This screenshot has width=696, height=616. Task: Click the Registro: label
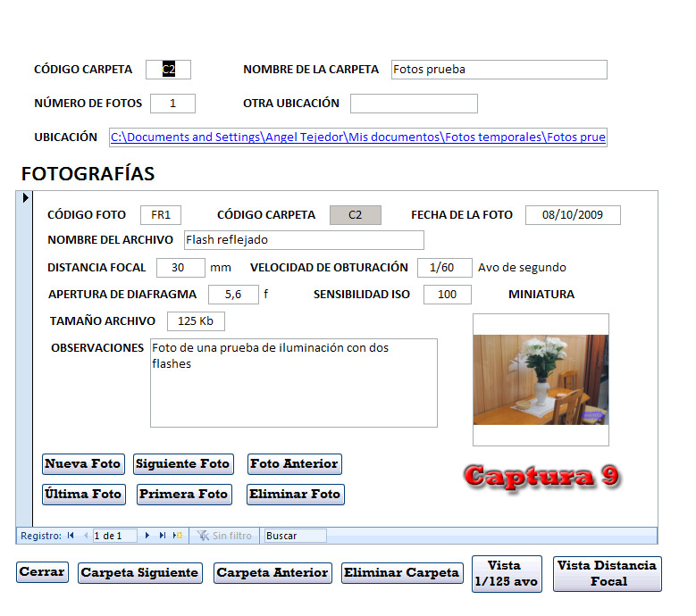click(41, 536)
